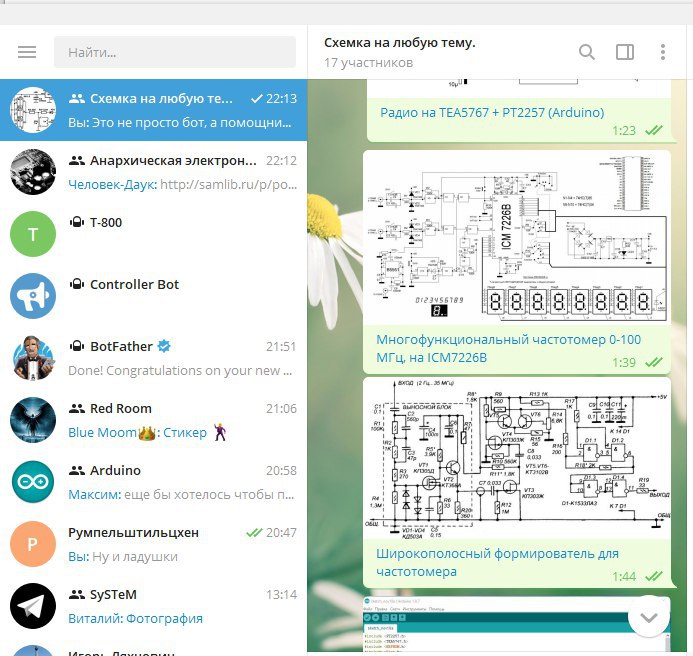Open link 'Многофункциональный частотомер 0-100 МГц'
Viewport: 693px width, 656px height.
click(x=508, y=348)
